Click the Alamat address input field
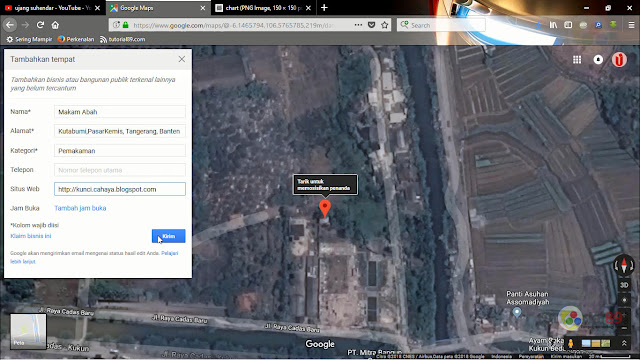Viewport: 640px width, 360px height. tap(120, 131)
